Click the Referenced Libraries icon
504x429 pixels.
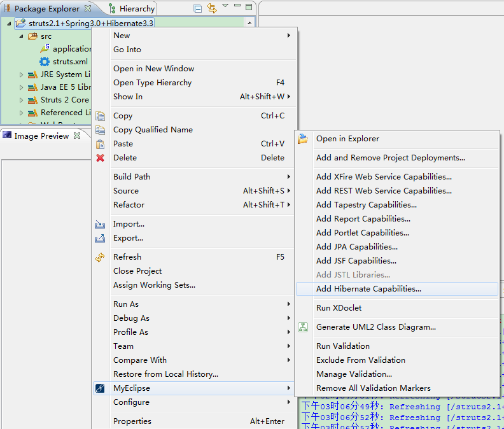coord(32,113)
